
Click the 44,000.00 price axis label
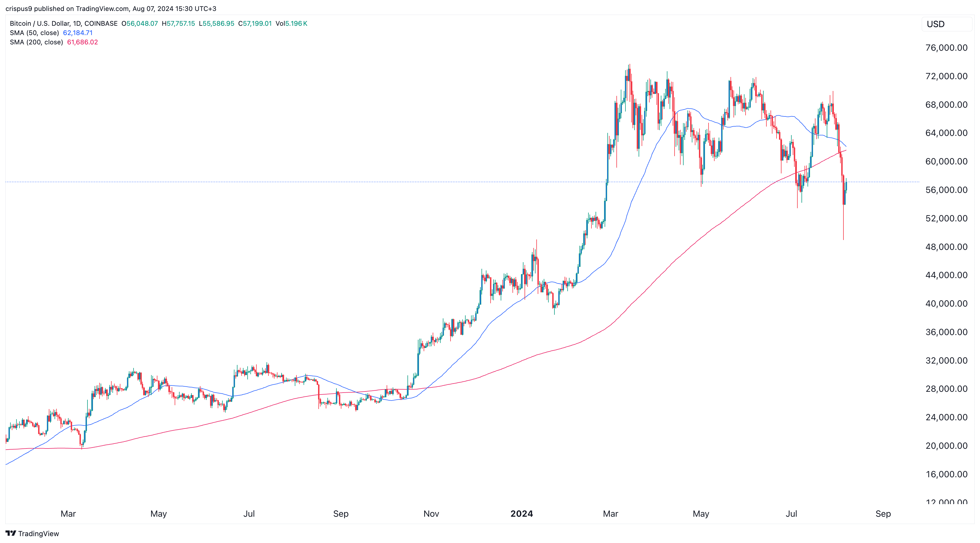pyautogui.click(x=947, y=275)
